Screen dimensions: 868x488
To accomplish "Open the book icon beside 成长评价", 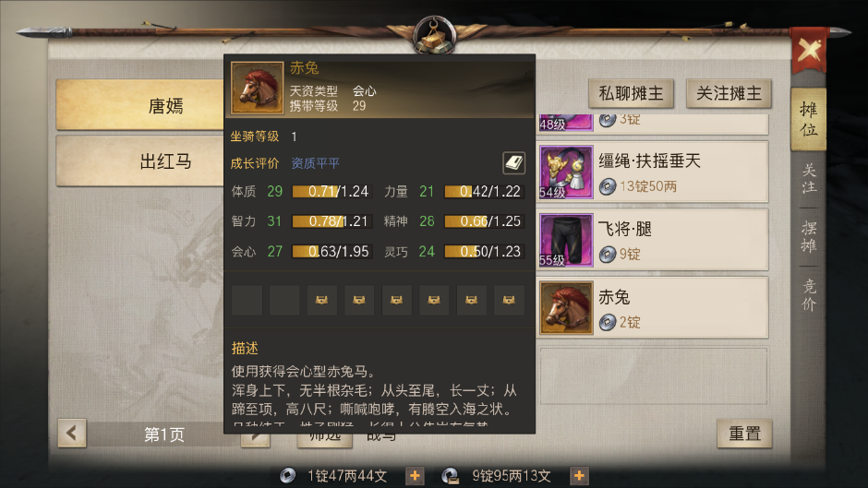I will pos(513,162).
